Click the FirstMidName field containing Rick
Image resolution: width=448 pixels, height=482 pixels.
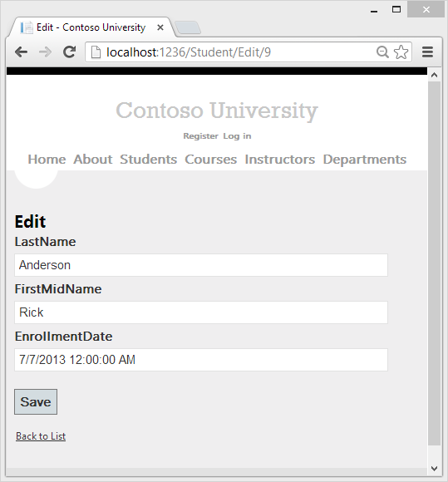[201, 312]
